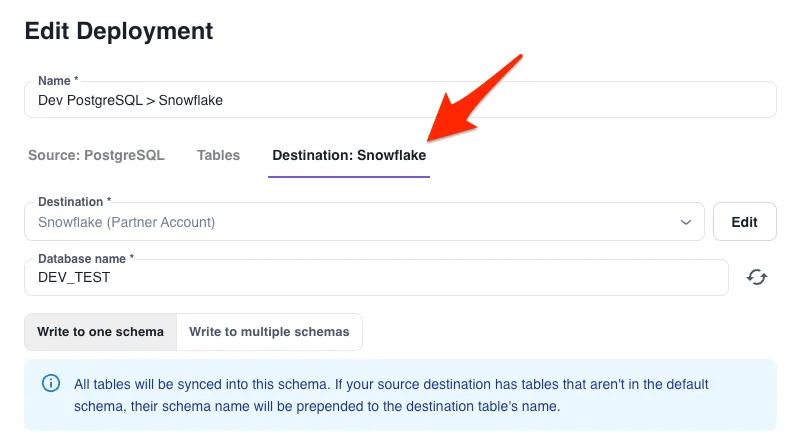Open the Tables tab

pos(218,155)
